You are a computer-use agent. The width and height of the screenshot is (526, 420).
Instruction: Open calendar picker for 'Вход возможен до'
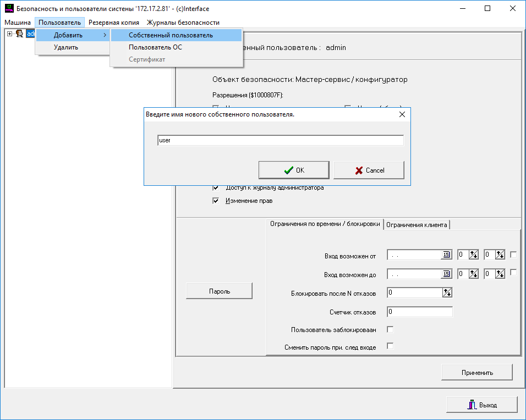(447, 274)
